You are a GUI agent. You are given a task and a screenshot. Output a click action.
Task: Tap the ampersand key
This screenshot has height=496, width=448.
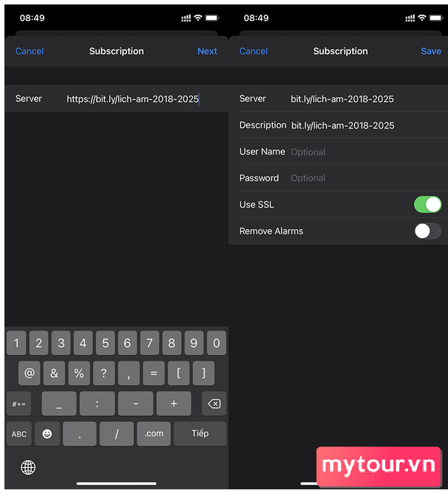(x=54, y=373)
